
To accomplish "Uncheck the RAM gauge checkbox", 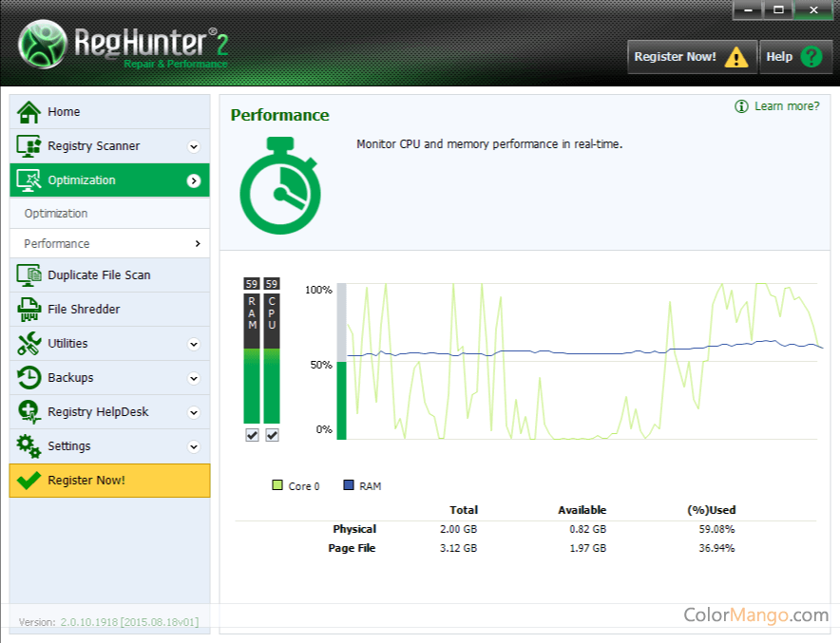I will (x=252, y=435).
